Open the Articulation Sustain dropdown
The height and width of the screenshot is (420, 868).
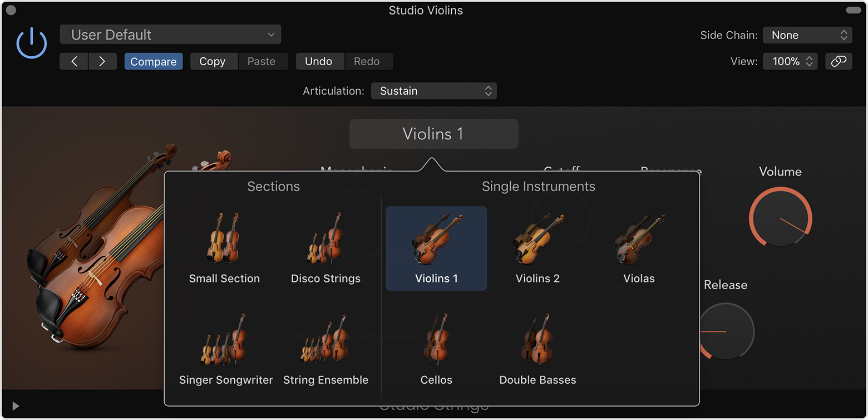(433, 91)
